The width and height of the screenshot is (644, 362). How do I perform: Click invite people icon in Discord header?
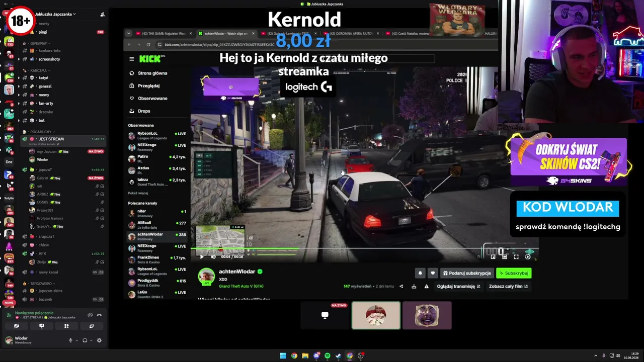103,15
